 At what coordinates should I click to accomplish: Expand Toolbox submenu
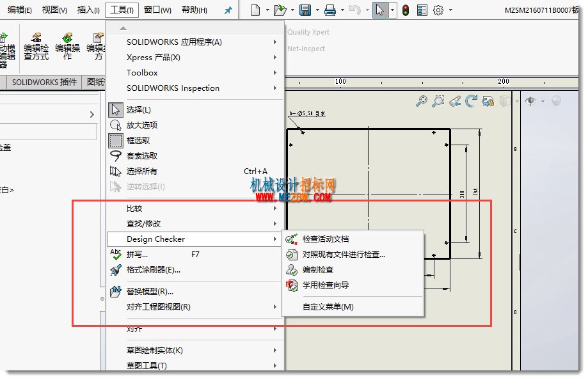tap(195, 72)
